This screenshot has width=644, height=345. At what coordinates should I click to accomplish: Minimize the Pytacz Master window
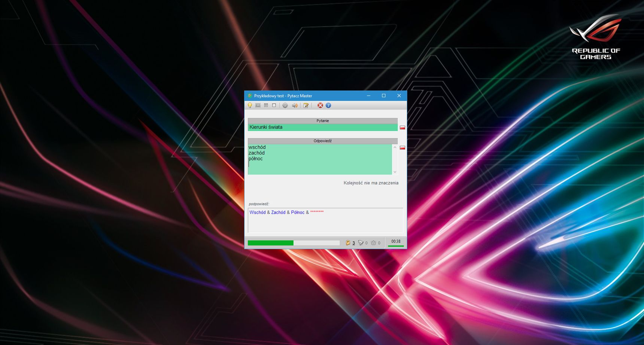click(368, 96)
